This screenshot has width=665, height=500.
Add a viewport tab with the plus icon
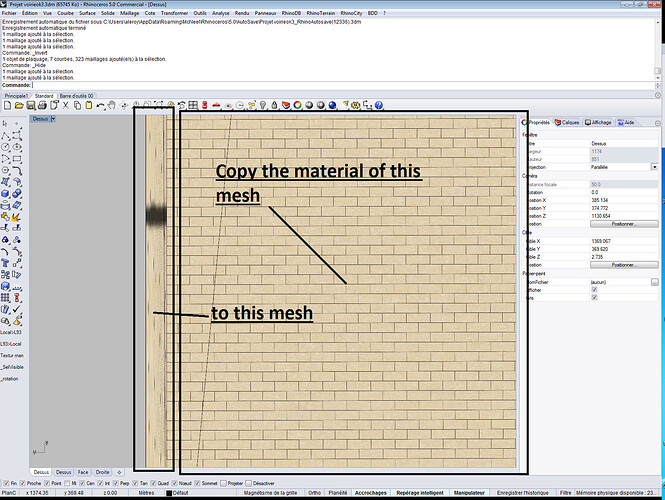pyautogui.click(x=119, y=472)
